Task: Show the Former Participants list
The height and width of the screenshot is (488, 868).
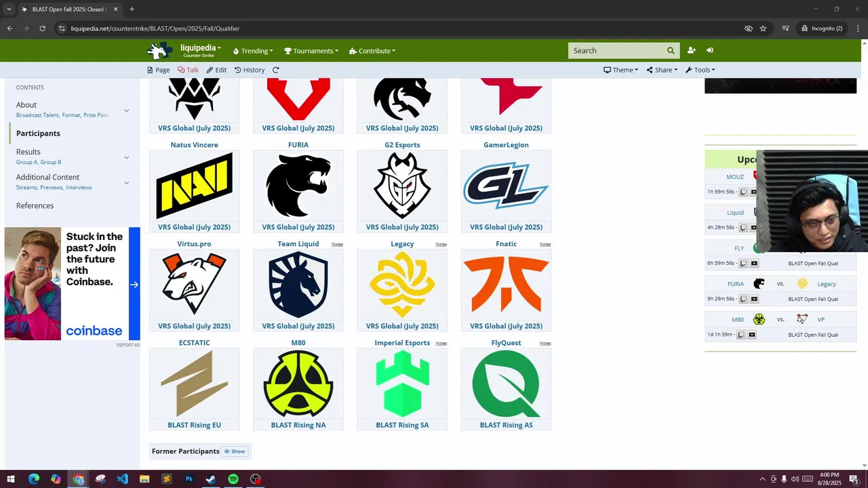Action: click(x=234, y=451)
